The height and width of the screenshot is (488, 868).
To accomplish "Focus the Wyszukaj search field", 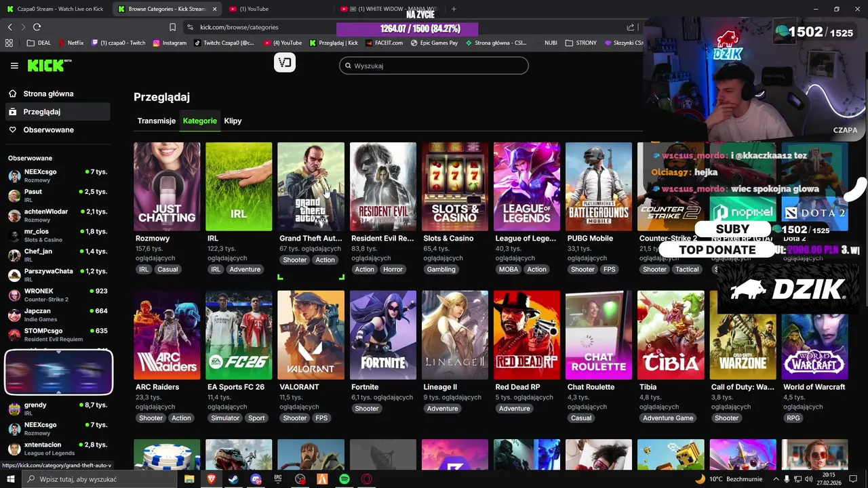I will (x=434, y=66).
